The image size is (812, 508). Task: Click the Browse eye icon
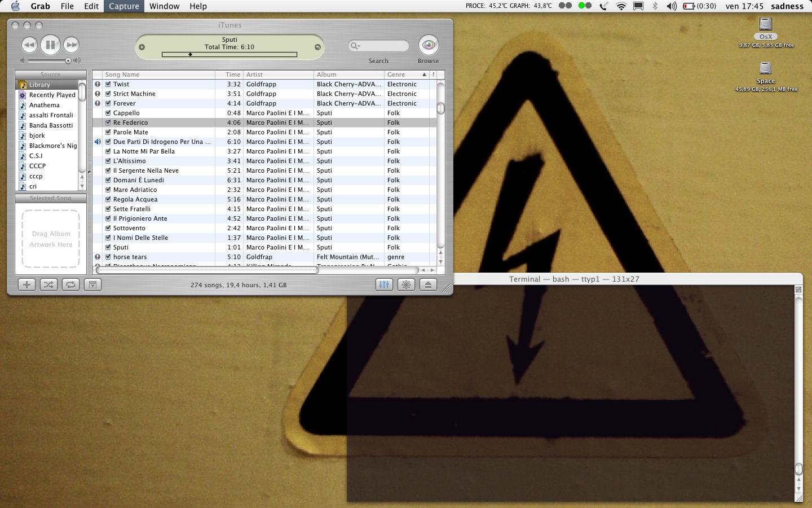coord(429,45)
